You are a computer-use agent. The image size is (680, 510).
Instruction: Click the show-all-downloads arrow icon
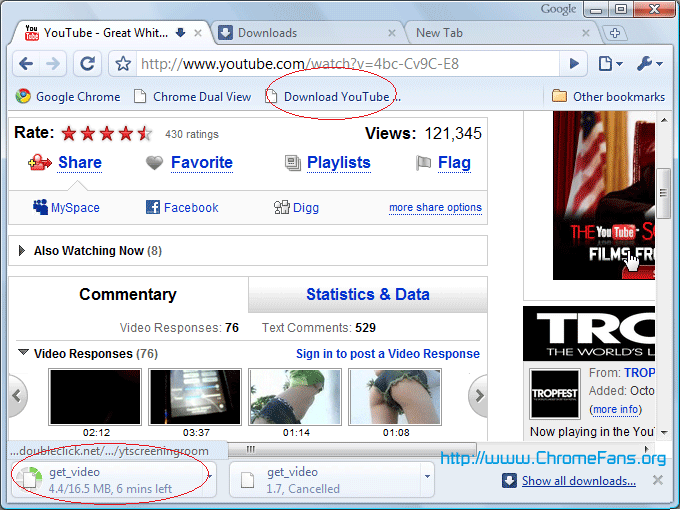509,481
